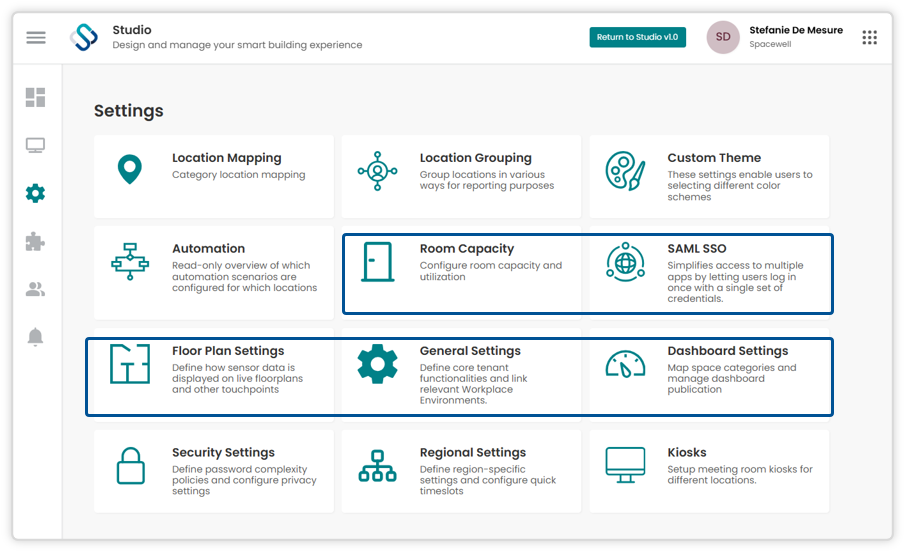The image size is (905, 552).
Task: Select the monitor icon in sidebar
Action: (35, 146)
